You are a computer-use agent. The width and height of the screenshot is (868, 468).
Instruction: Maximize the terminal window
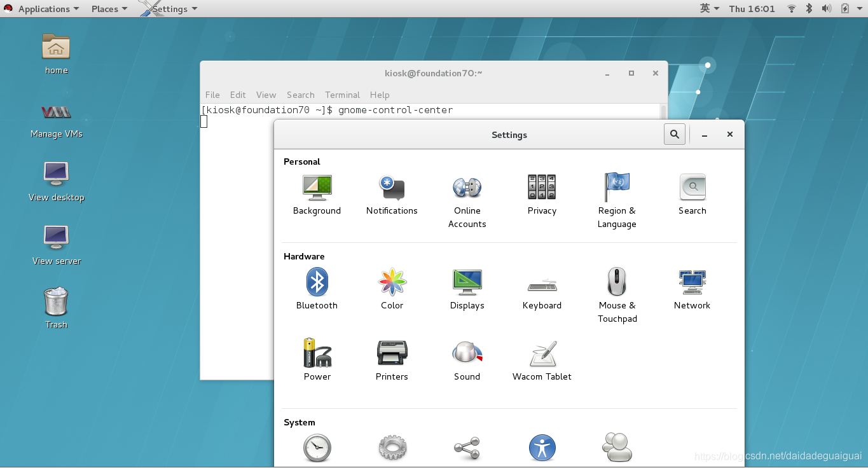coord(631,73)
